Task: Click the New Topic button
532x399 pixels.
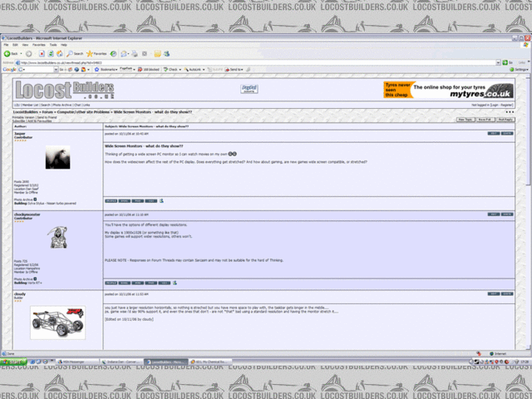Action: (x=465, y=120)
